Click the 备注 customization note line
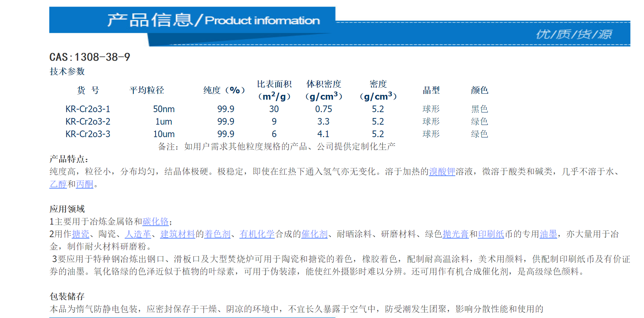 [x=277, y=147]
